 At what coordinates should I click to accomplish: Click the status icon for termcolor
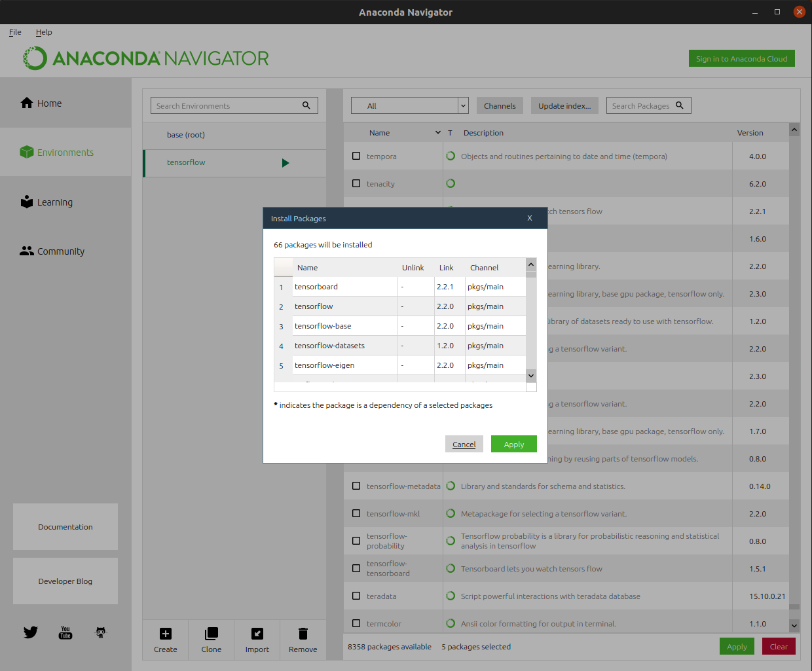451,623
